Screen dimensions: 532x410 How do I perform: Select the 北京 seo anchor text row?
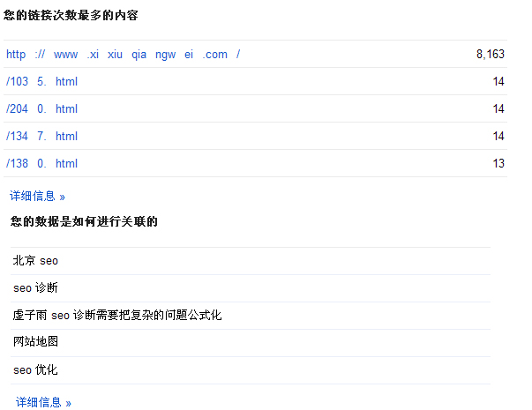pyautogui.click(x=35, y=261)
